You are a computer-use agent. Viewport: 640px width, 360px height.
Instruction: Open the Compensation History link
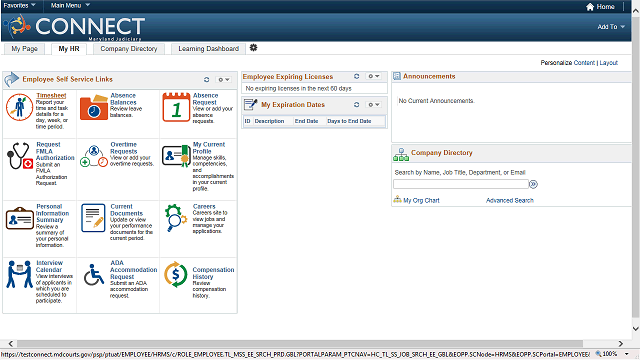click(x=213, y=273)
